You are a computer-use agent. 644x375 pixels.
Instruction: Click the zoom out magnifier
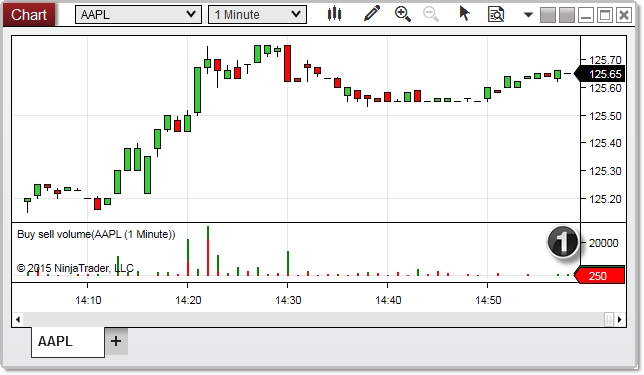[x=431, y=14]
